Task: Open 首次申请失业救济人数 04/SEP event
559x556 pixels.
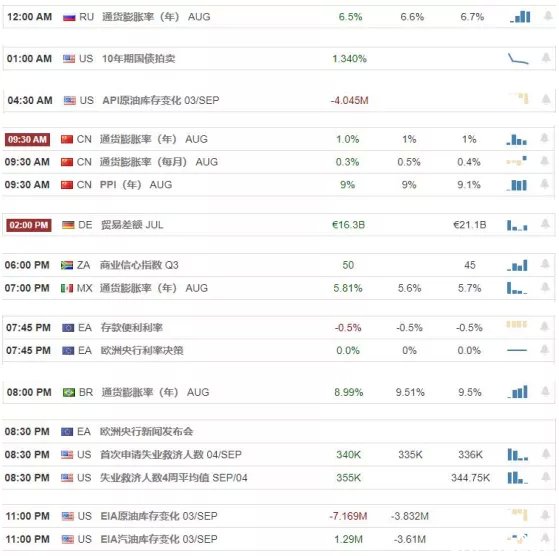Action: (x=171, y=454)
